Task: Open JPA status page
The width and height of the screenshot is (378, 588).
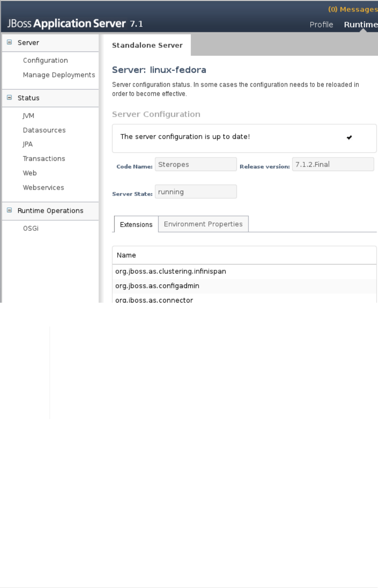Action: click(x=28, y=144)
